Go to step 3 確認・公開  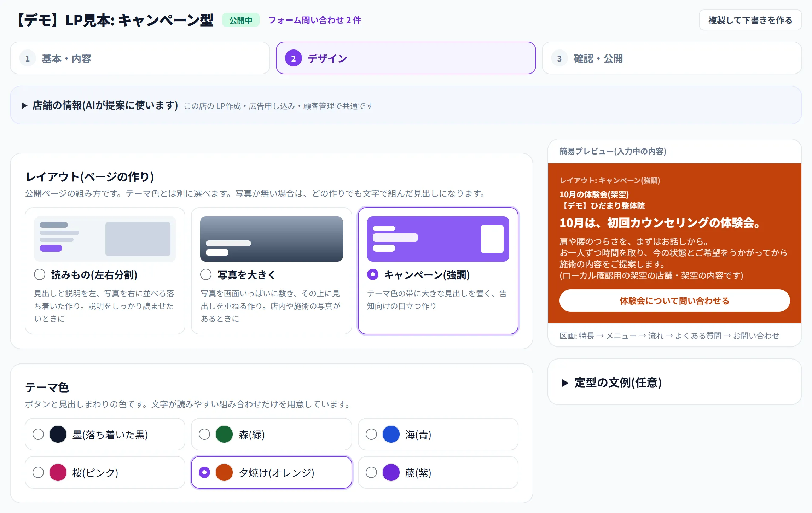(672, 58)
